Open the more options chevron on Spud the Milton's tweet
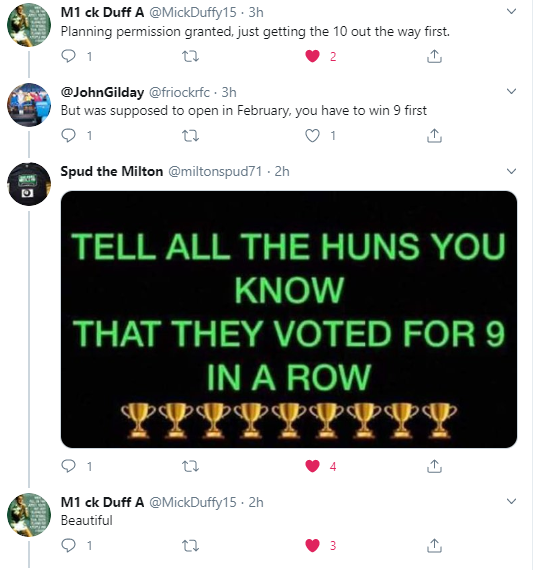 511,171
